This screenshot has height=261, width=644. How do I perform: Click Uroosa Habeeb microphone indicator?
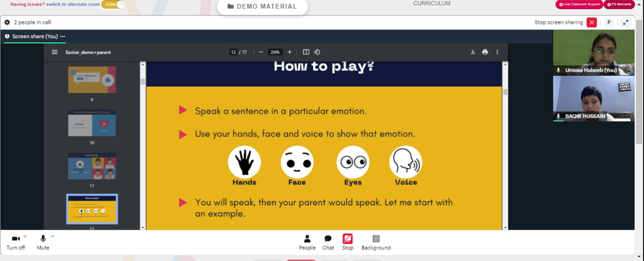click(x=558, y=71)
